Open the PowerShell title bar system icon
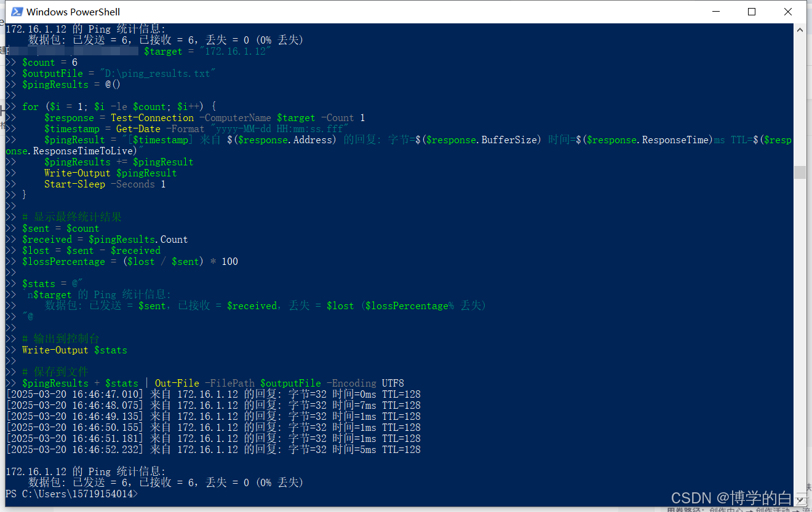 pyautogui.click(x=17, y=12)
